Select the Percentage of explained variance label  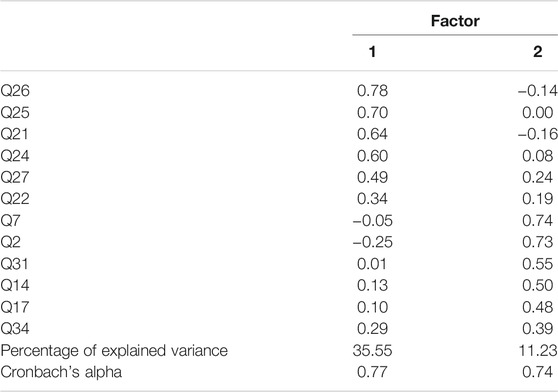[114, 351]
